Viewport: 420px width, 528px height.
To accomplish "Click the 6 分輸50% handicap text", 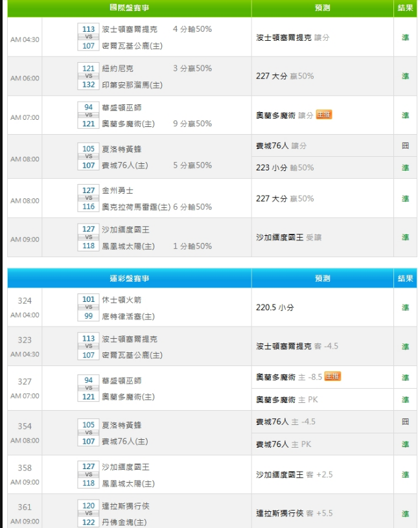I will [192, 207].
